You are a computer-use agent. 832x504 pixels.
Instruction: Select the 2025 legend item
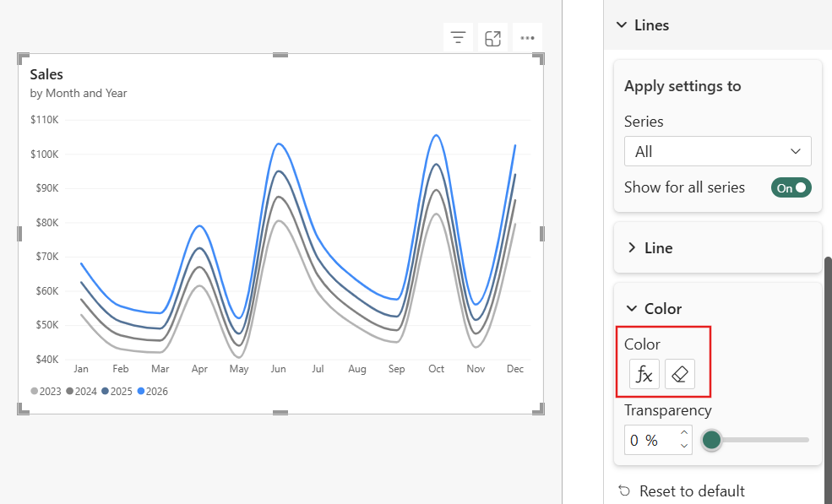[117, 392]
